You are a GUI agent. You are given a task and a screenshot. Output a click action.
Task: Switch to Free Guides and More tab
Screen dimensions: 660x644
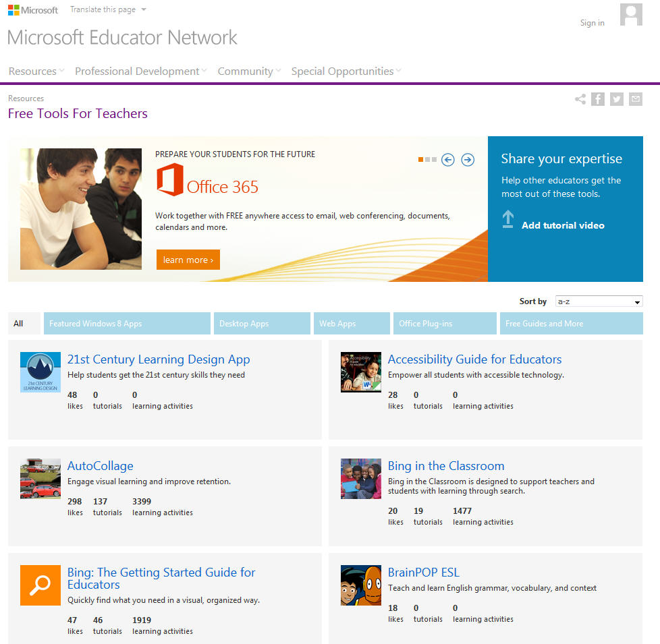[x=572, y=324]
